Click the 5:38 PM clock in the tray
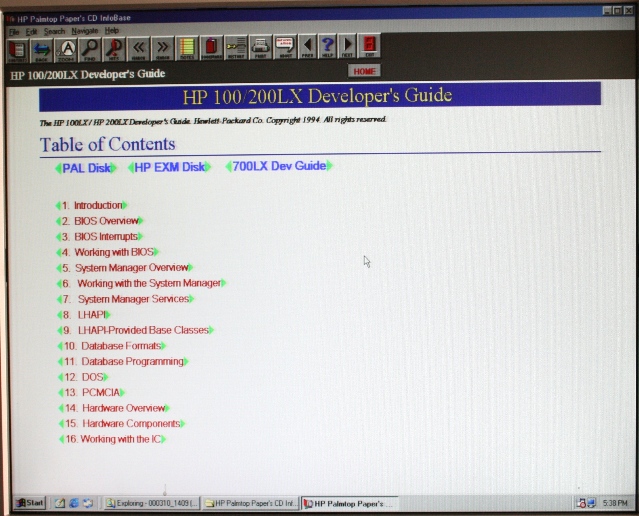639x516 pixels. pyautogui.click(x=615, y=503)
